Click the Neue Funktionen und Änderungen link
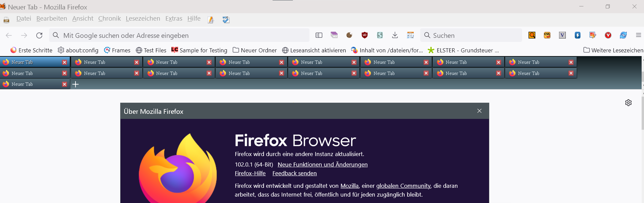Image resolution: width=644 pixels, height=203 pixels. (x=322, y=164)
